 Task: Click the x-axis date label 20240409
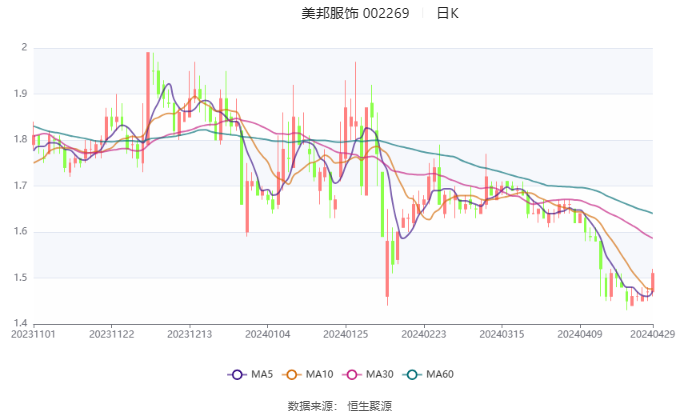click(580, 334)
